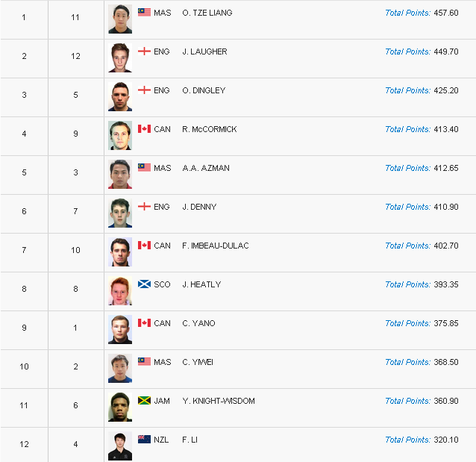Click the Malaysia flag beside O. TZE LIANG
The width and height of the screenshot is (476, 462).
pos(144,13)
